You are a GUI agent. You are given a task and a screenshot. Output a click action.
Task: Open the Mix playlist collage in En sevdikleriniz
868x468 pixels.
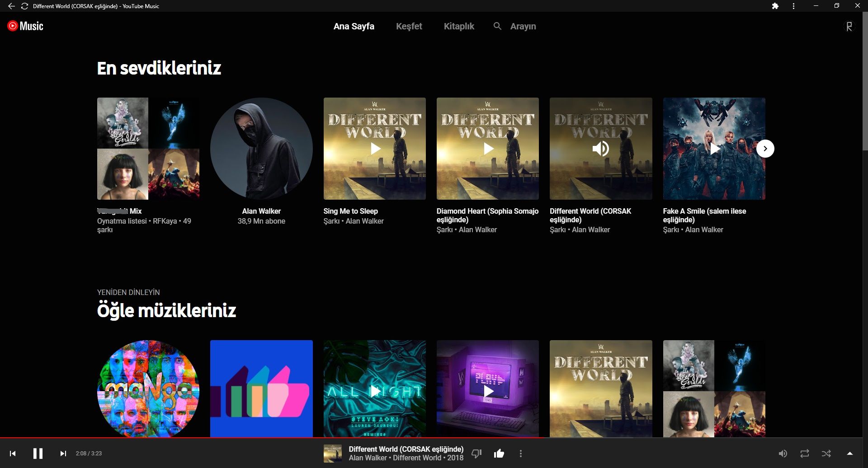[148, 149]
